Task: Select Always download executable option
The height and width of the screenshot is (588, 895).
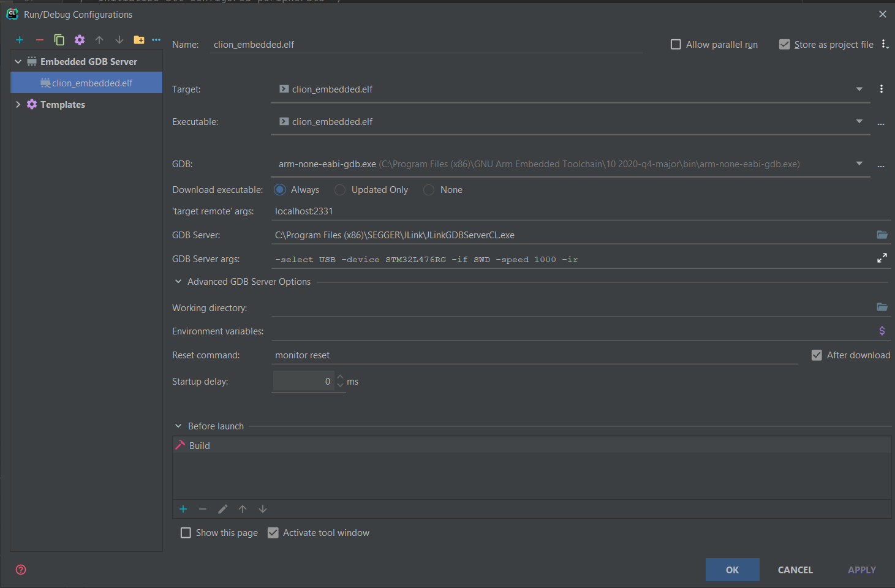Action: (280, 190)
